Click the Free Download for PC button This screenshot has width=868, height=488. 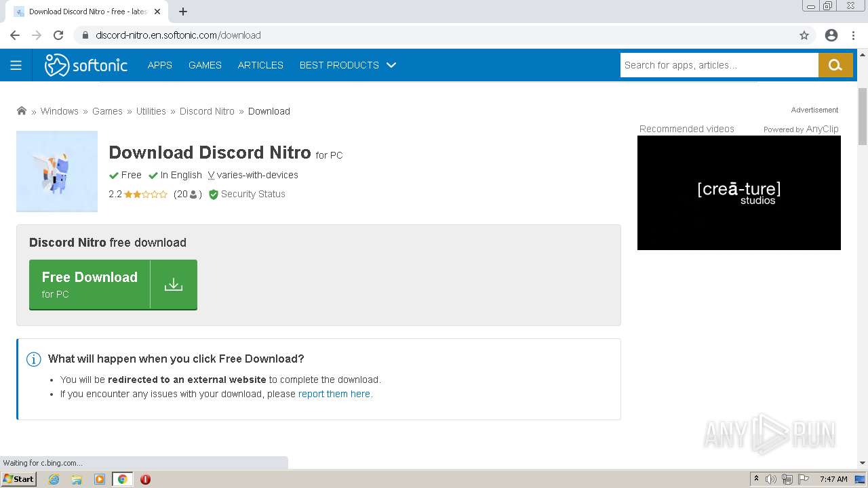click(x=113, y=285)
